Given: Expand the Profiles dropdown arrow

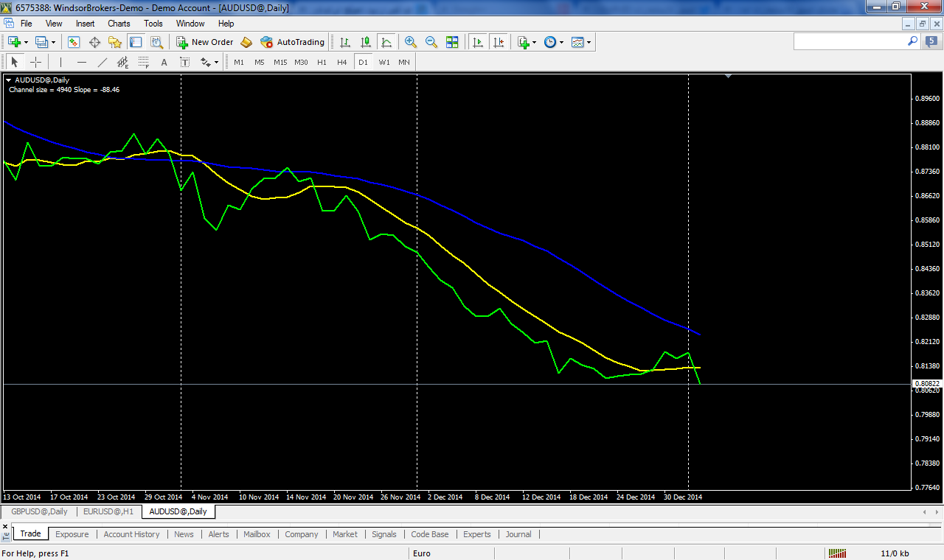Looking at the screenshot, I should point(54,42).
